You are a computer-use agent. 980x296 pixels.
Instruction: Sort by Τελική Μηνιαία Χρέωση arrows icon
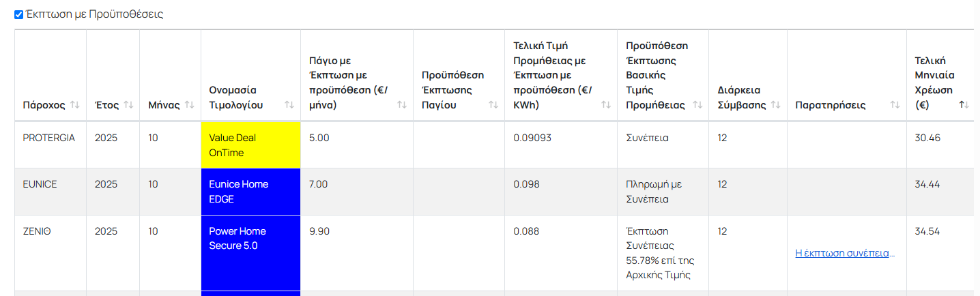click(964, 105)
